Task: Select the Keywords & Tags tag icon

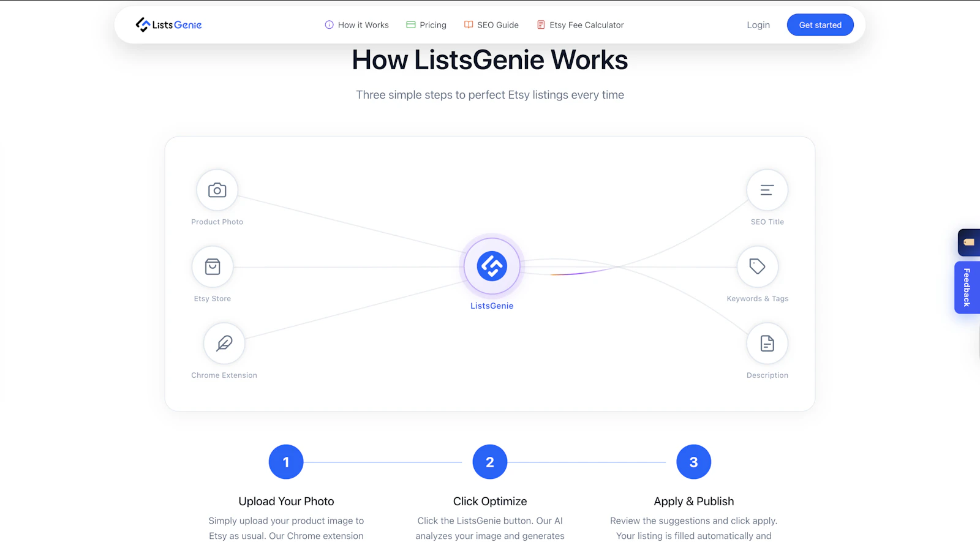Action: click(758, 266)
